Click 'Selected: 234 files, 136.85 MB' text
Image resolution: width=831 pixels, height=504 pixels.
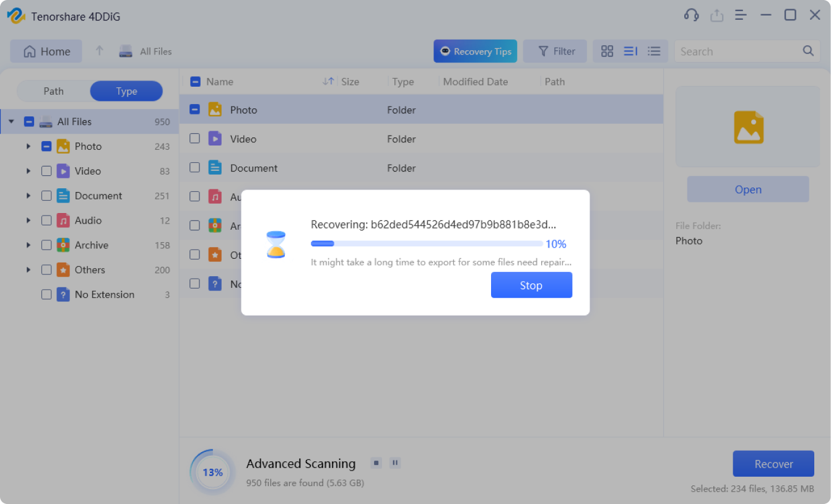tap(752, 489)
